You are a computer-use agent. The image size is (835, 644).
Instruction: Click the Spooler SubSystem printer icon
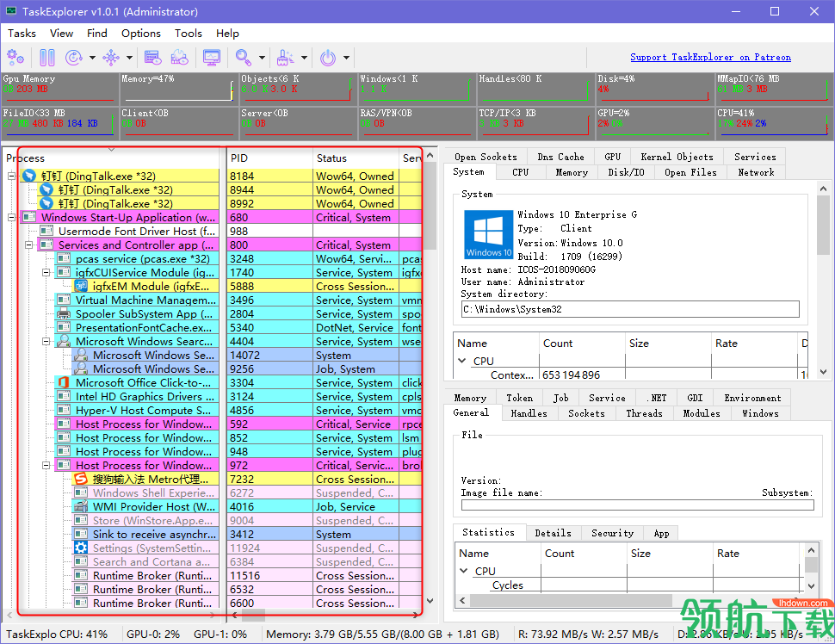click(64, 313)
